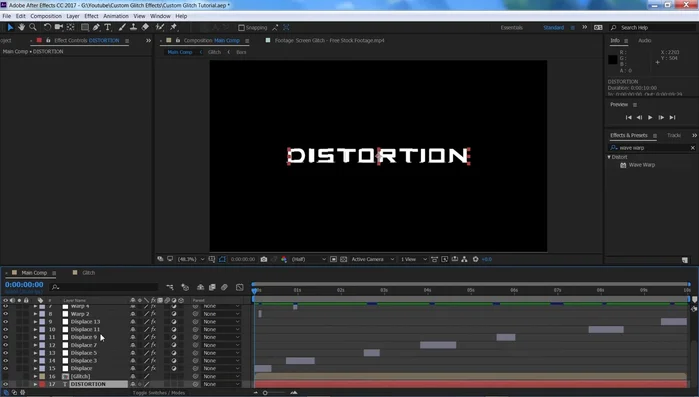This screenshot has width=699, height=397.
Task: Select the Hand tool
Action: (x=21, y=27)
